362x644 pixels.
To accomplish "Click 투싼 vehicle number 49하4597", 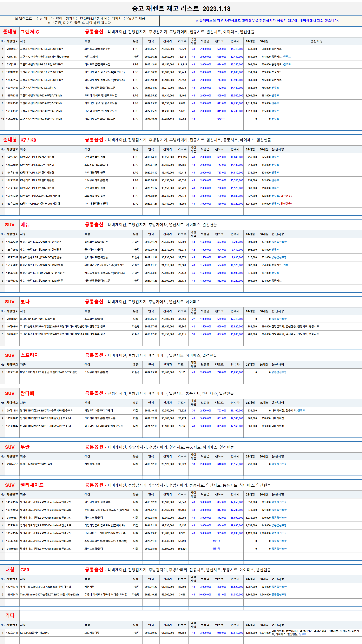I will coord(12,464).
